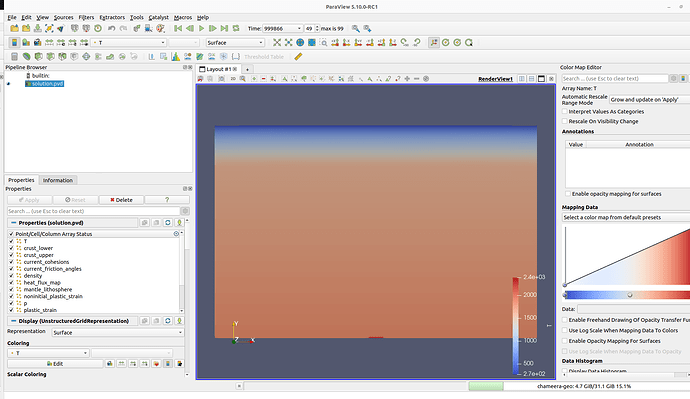Open the Extractors menu

coord(112,18)
